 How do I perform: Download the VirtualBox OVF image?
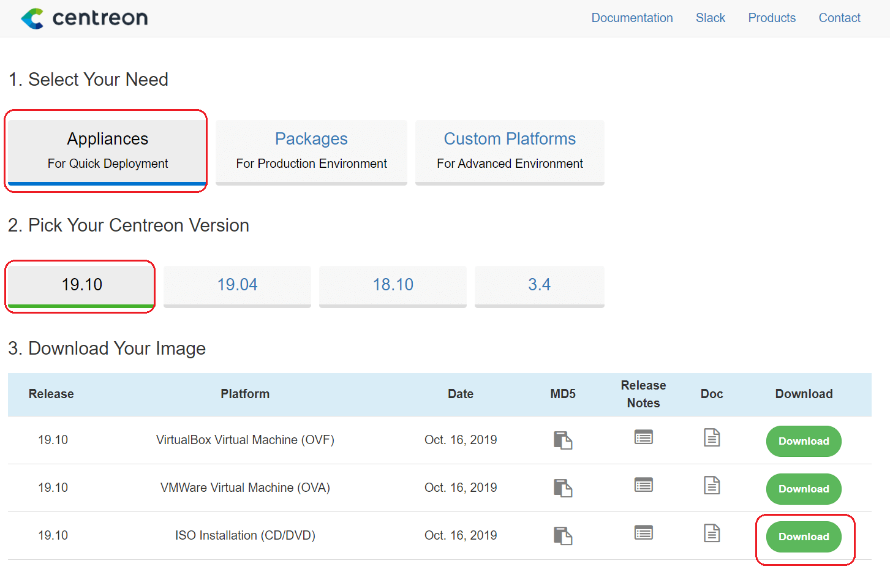pyautogui.click(x=804, y=441)
